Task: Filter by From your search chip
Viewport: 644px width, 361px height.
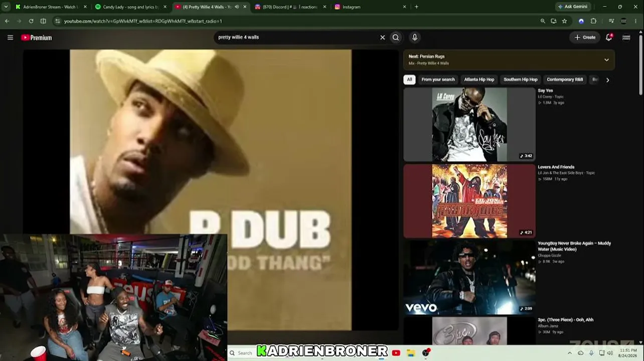Action: click(x=438, y=79)
